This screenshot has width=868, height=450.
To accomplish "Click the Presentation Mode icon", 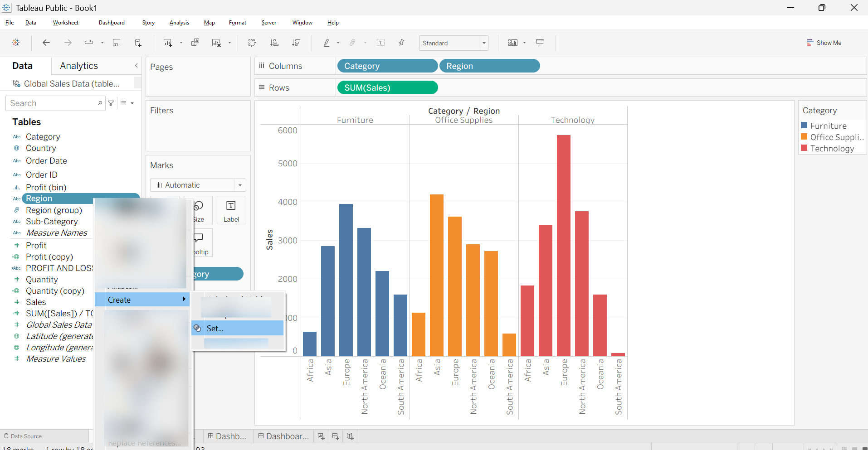I will (x=540, y=43).
